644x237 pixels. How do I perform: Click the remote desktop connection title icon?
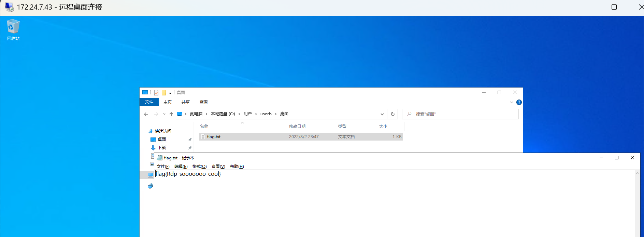9,7
